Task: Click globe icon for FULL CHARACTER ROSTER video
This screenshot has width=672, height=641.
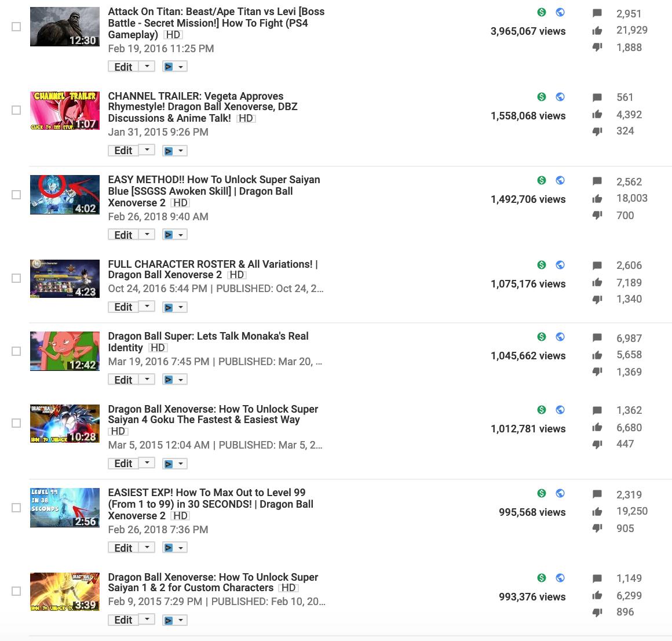Action: pos(560,264)
